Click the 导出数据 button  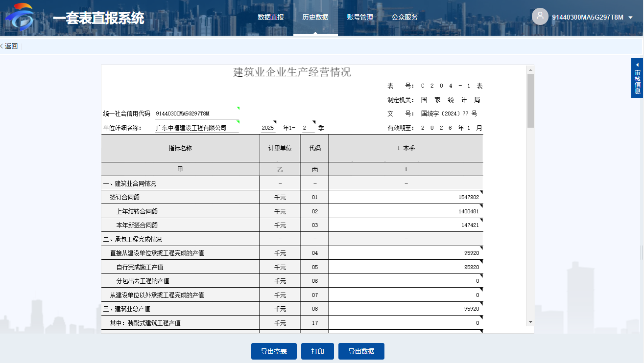(361, 351)
